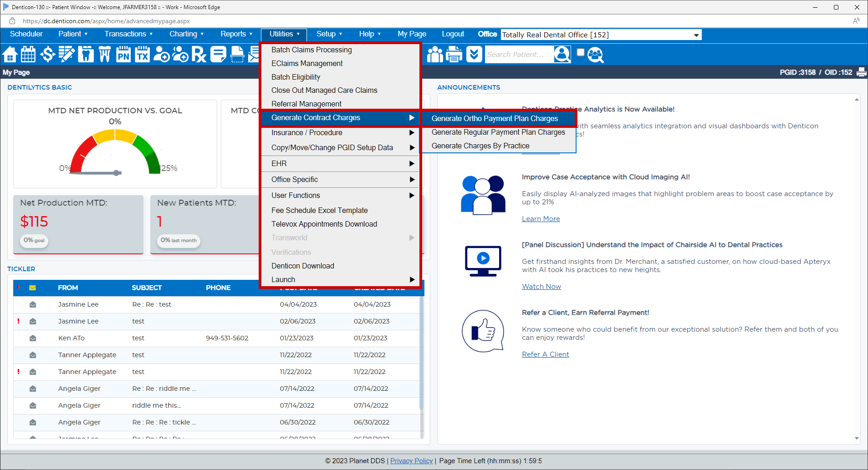Expand the Insurance / Procedure submenu

340,133
